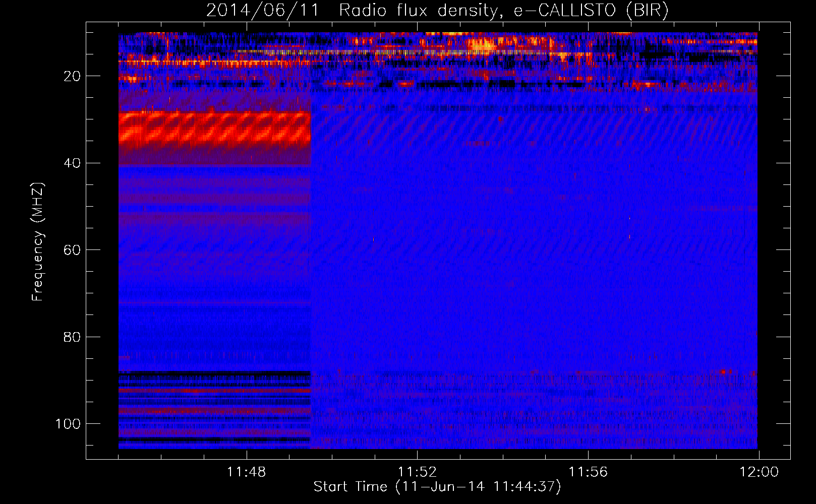Screen dimensions: 816x504
Task: Click the frequency tick label '80'
Action: click(x=72, y=337)
